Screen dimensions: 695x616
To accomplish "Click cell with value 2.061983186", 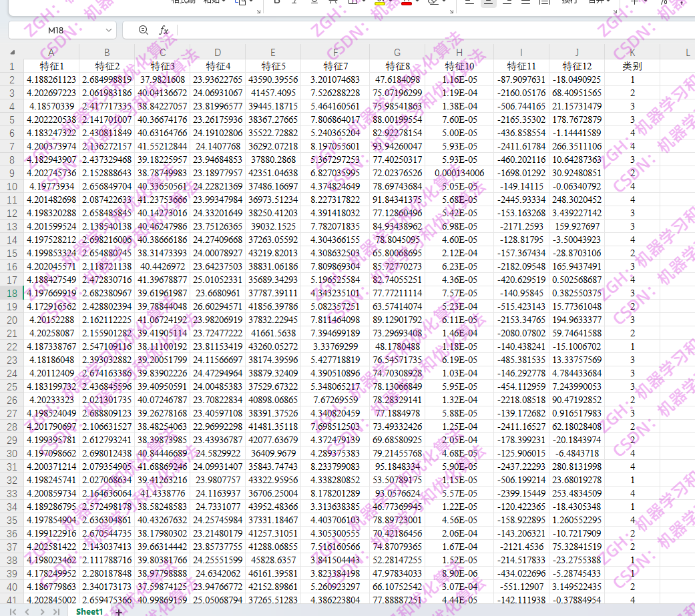I will pyautogui.click(x=107, y=93).
